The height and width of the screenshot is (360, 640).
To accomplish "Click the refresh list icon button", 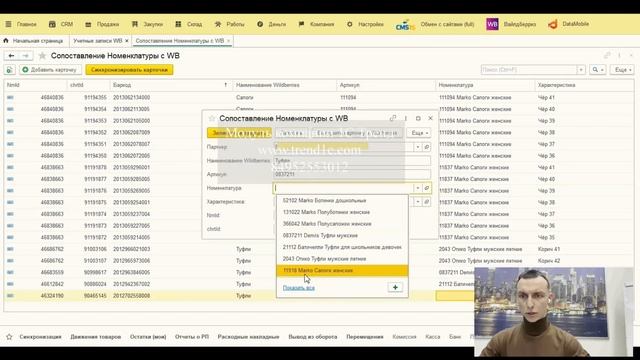I will [10, 70].
